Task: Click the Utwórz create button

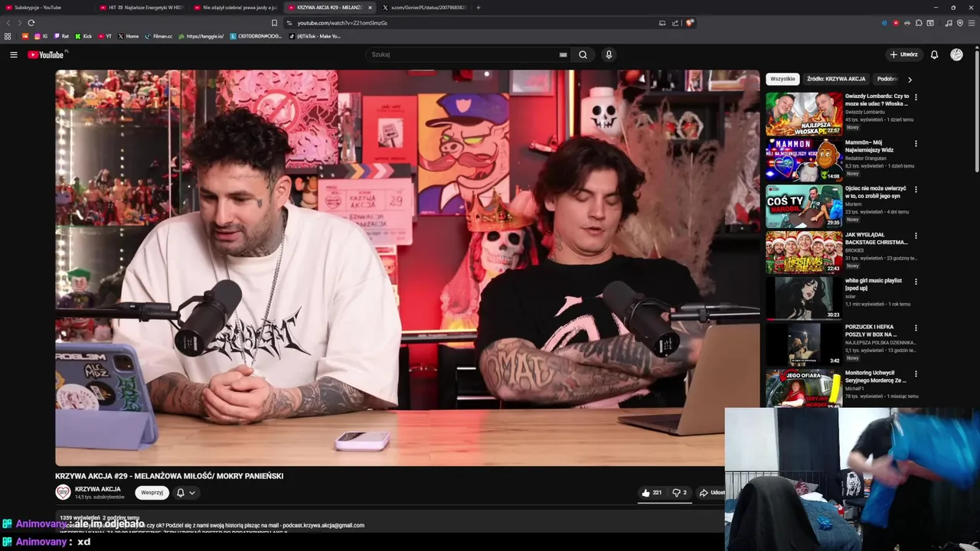Action: 903,54
